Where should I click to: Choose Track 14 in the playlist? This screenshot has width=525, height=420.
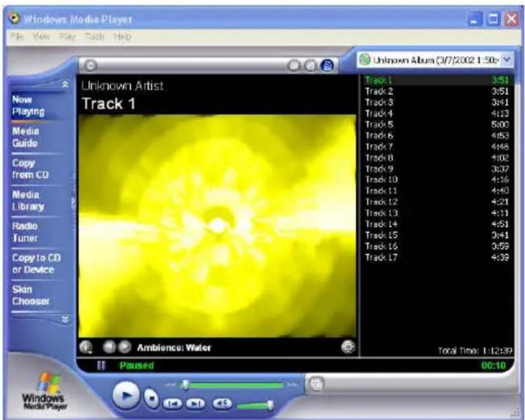[437, 224]
